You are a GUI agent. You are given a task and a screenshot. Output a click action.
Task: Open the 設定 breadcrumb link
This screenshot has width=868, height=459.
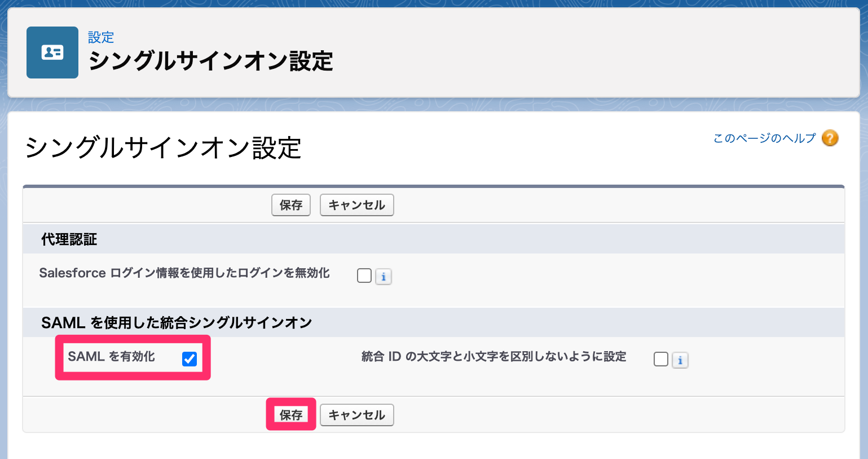tap(101, 37)
